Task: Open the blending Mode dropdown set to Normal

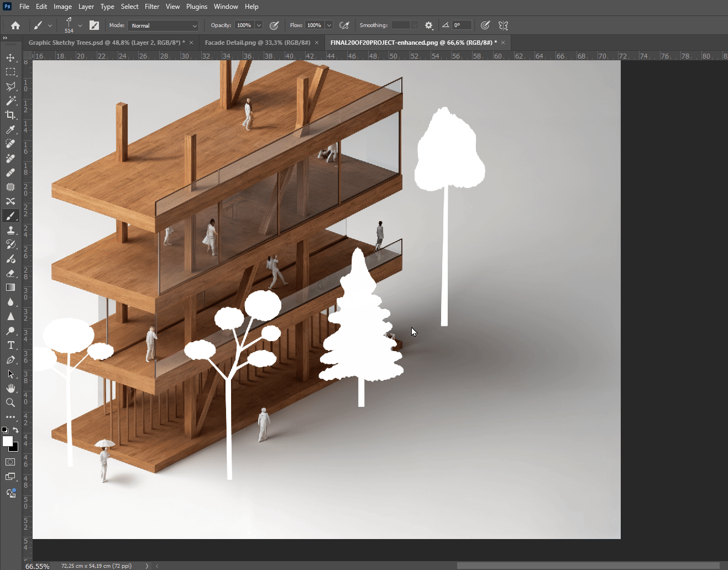Action: pos(163,25)
